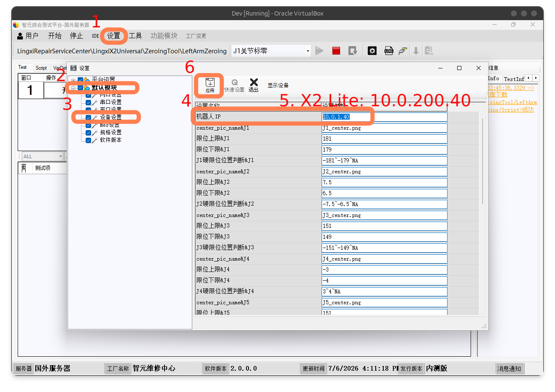Click the 测试项 column header
Image resolution: width=555 pixels, height=392 pixels.
[x=42, y=168]
